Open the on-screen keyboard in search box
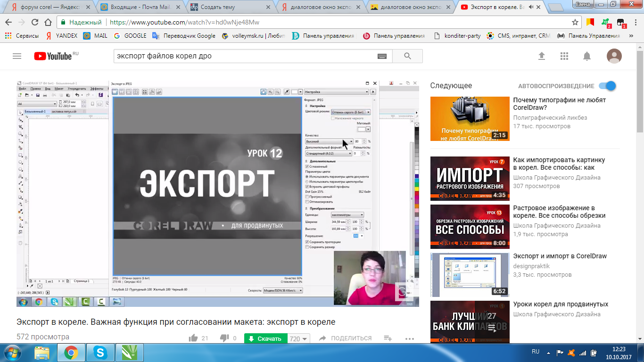This screenshot has height=362, width=644. (382, 56)
